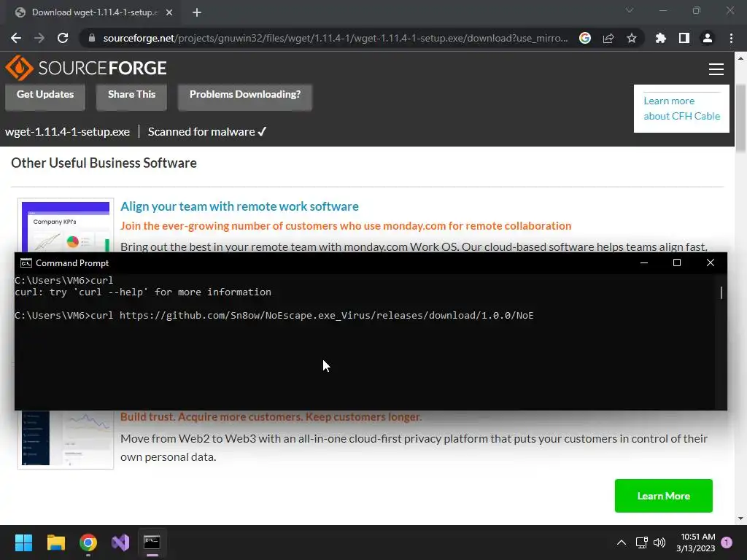Open Chrome's three-dot menu
The height and width of the screenshot is (560, 747).
731,38
